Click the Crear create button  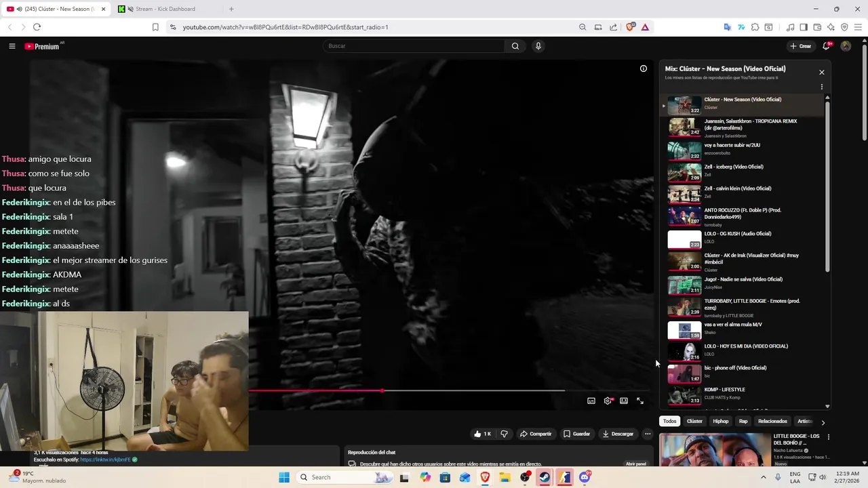801,46
